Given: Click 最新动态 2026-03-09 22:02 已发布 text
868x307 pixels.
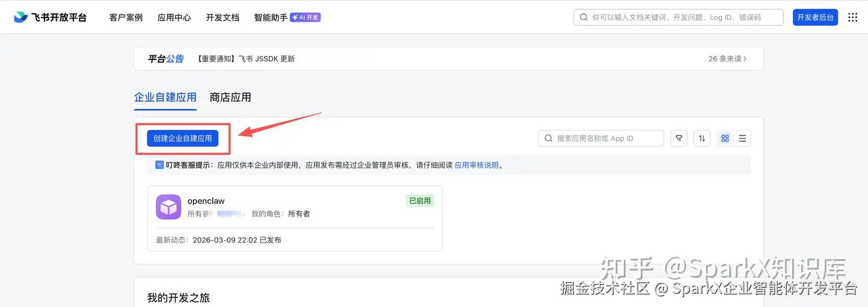Looking at the screenshot, I should 219,240.
